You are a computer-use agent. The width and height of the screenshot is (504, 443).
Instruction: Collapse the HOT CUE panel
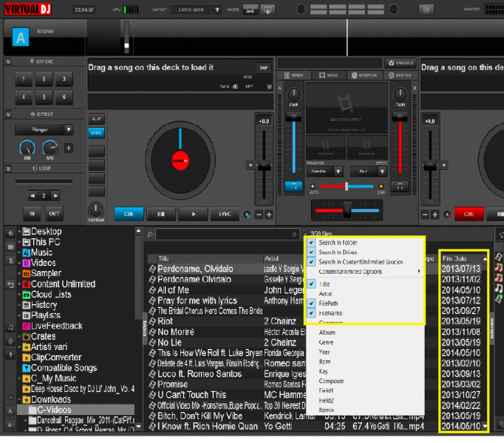pos(8,61)
